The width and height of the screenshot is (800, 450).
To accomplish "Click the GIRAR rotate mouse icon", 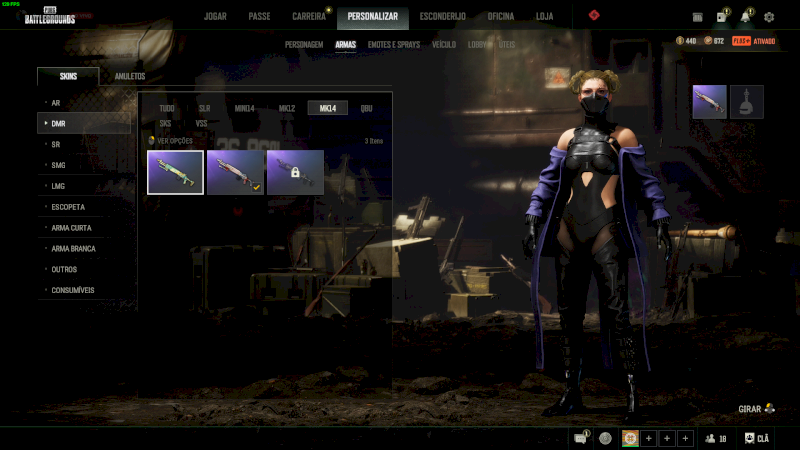I will pos(769,408).
